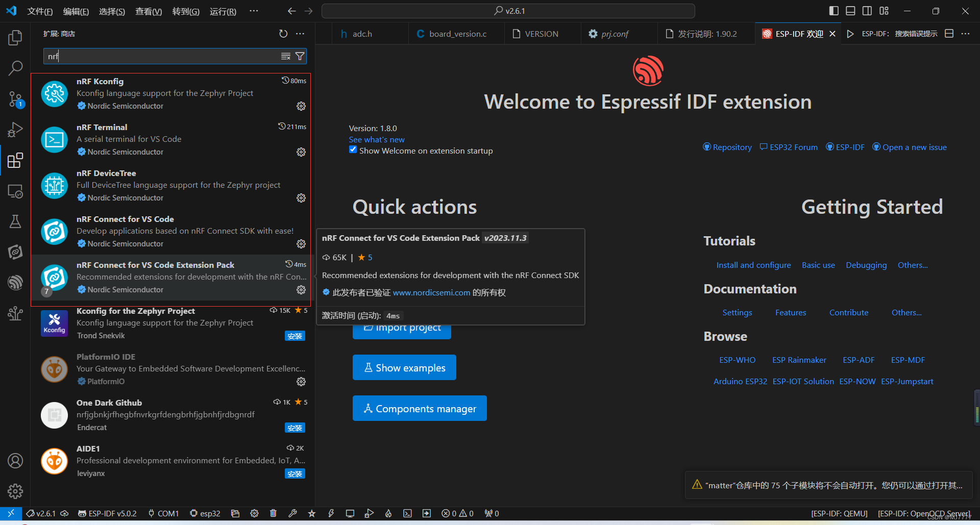The width and height of the screenshot is (980, 525).
Task: Open settings gear on nRF Kconfig extension
Action: (301, 106)
